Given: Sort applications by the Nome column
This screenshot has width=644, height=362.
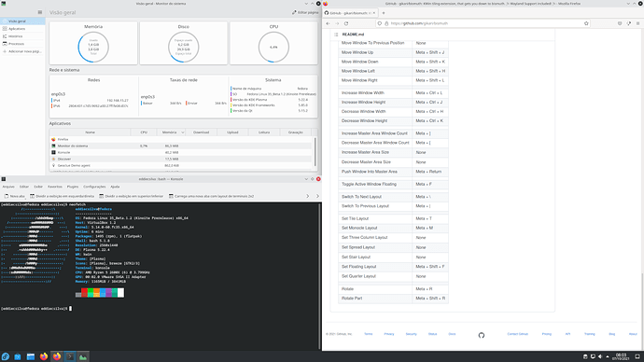Looking at the screenshot, I should coord(90,132).
